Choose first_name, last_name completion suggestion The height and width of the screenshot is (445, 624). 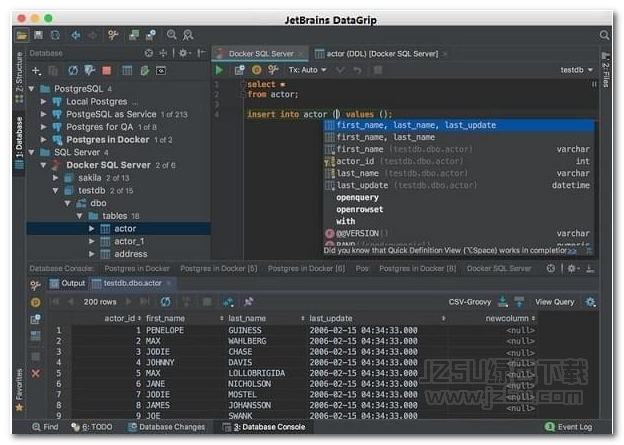tap(458, 137)
